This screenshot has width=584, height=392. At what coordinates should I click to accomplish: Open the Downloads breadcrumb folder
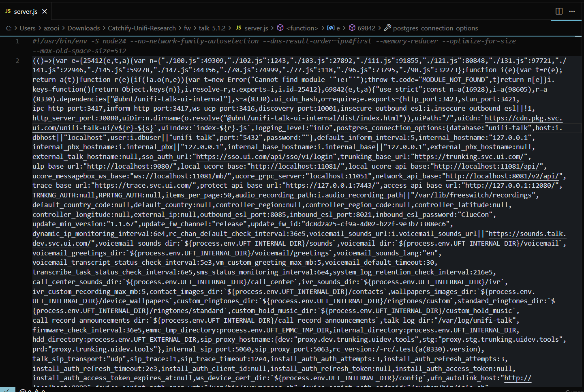pos(83,28)
